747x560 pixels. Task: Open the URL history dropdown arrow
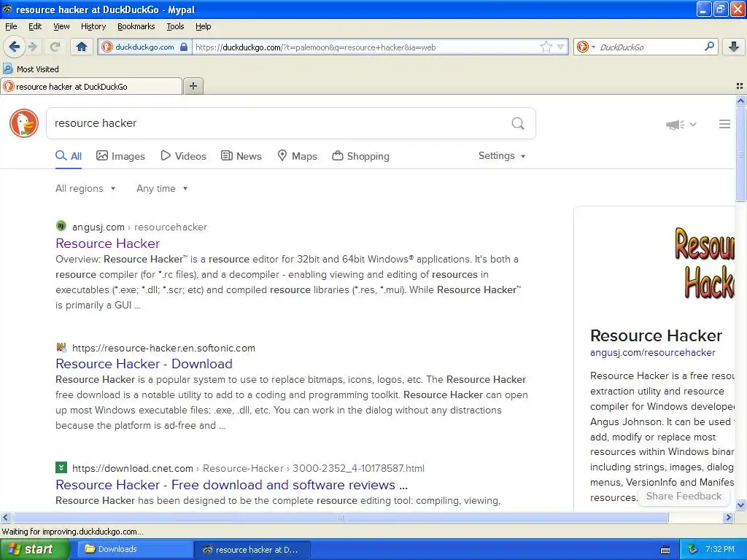click(x=561, y=47)
